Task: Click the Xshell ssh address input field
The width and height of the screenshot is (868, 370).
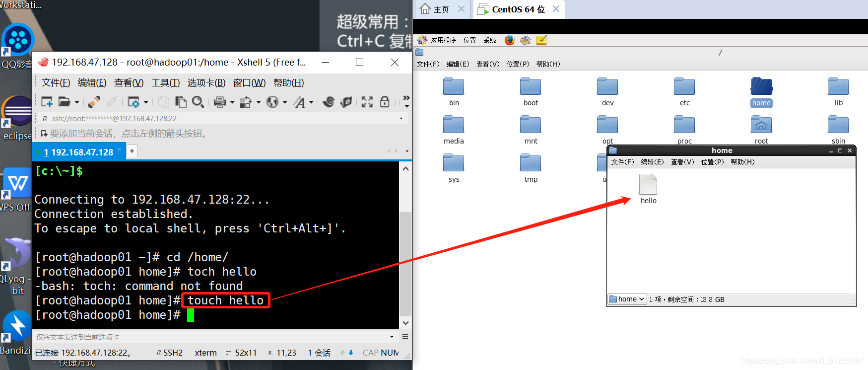Action: [223, 118]
